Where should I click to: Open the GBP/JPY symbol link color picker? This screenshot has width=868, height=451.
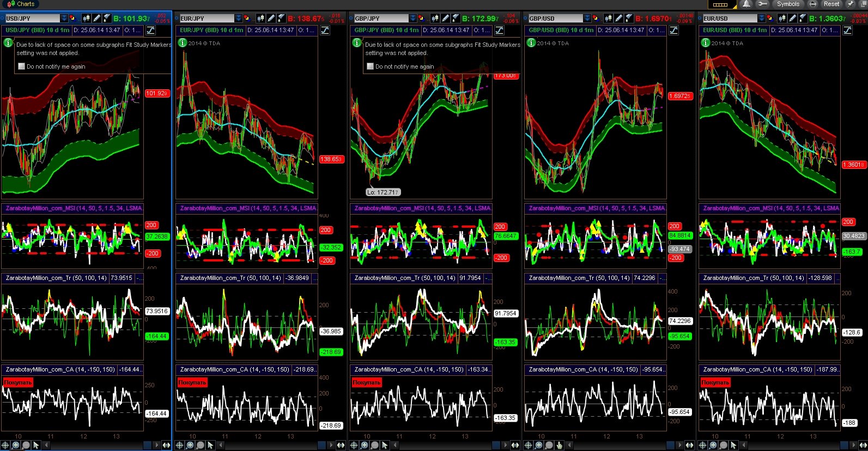[421, 19]
